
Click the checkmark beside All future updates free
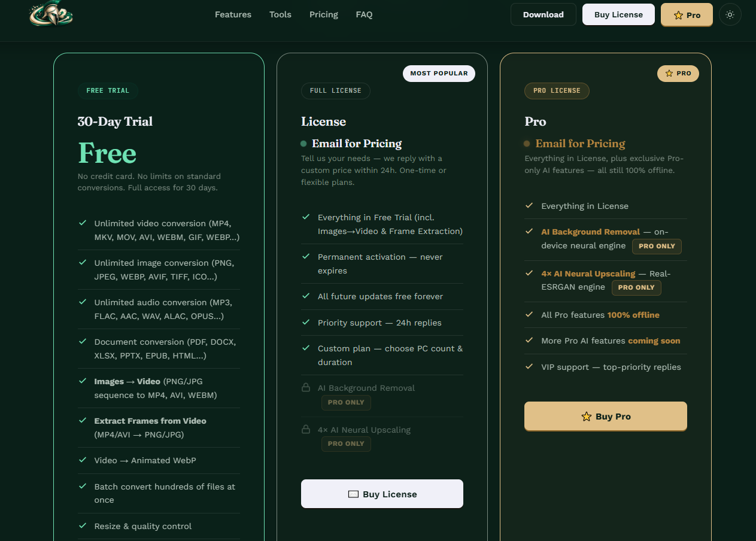(x=306, y=296)
